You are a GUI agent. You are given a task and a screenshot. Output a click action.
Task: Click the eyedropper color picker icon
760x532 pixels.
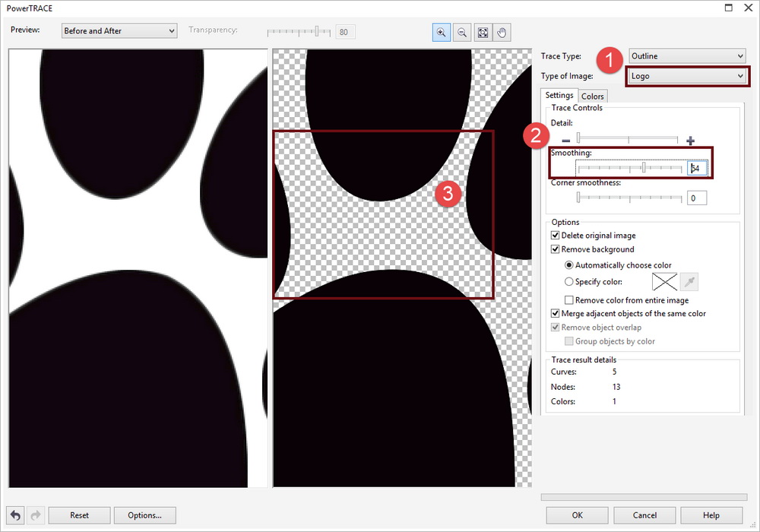(689, 281)
